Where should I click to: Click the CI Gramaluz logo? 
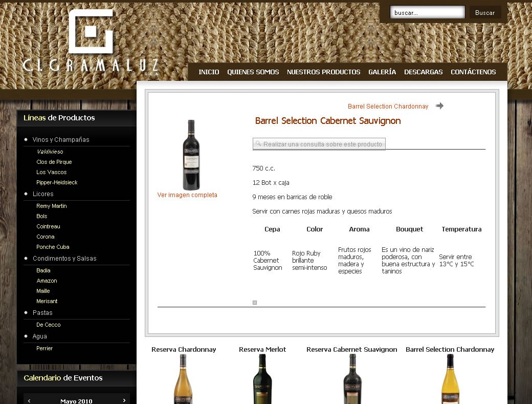[91, 42]
